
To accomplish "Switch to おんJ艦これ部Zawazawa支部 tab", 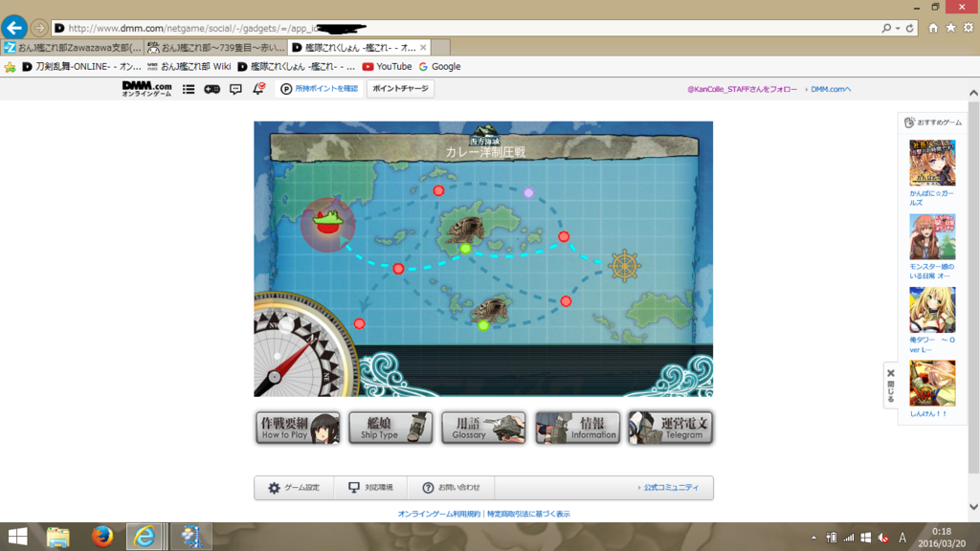I will click(x=73, y=48).
